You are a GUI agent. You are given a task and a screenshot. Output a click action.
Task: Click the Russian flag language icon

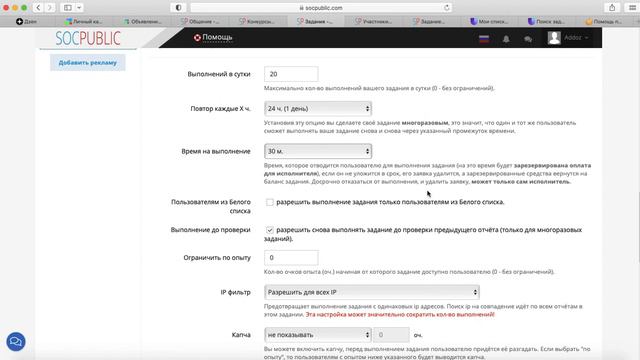[x=484, y=39]
